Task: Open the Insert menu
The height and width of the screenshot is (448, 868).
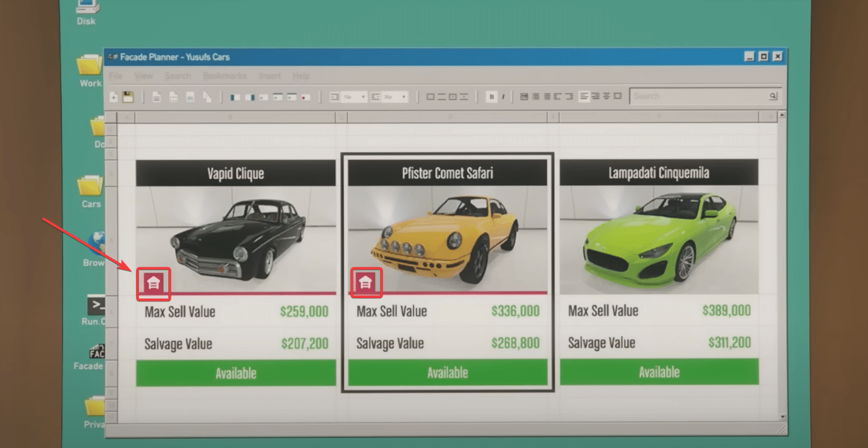Action: coord(270,76)
